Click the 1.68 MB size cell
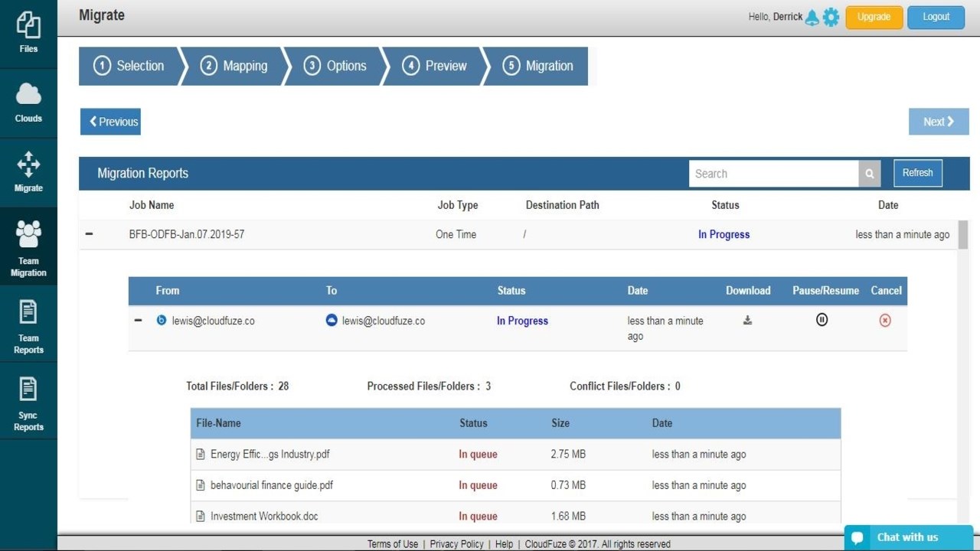980x551 pixels. pyautogui.click(x=568, y=516)
